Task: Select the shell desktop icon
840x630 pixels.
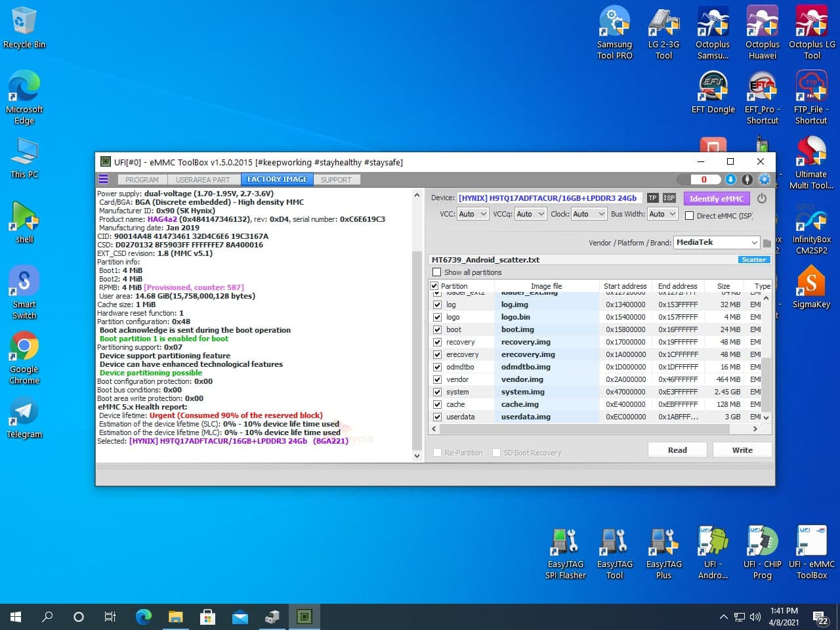Action: (x=24, y=222)
